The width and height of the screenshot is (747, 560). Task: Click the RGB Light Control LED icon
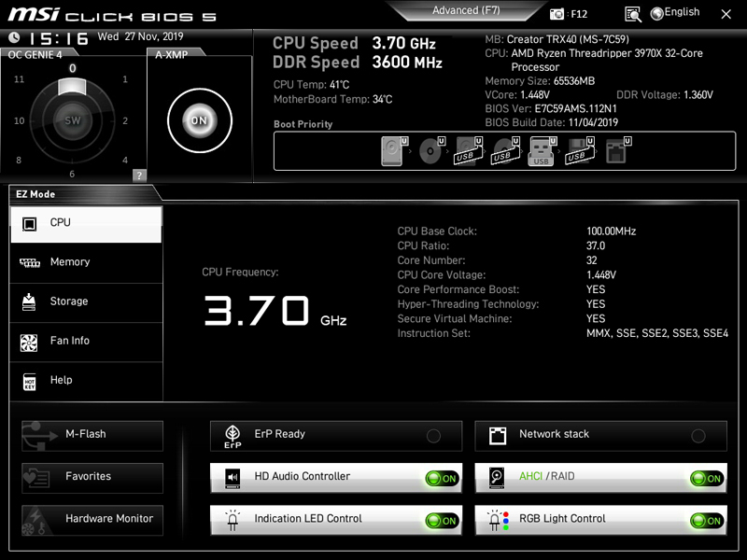click(498, 520)
